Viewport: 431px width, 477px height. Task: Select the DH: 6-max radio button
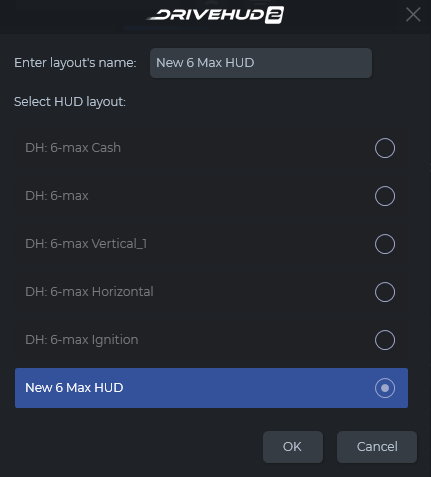click(x=385, y=196)
